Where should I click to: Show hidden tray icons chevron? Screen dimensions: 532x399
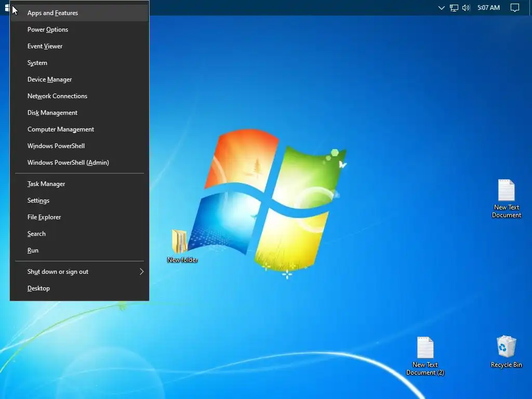coord(441,7)
